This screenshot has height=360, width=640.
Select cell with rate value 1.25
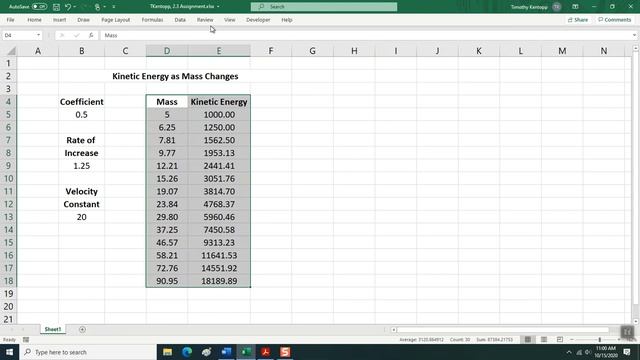81,166
